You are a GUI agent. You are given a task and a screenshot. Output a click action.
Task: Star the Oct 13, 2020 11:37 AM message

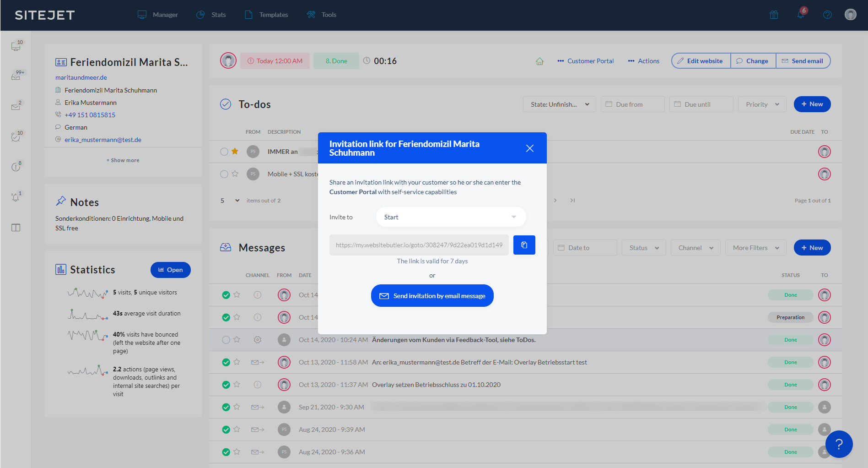pyautogui.click(x=237, y=384)
